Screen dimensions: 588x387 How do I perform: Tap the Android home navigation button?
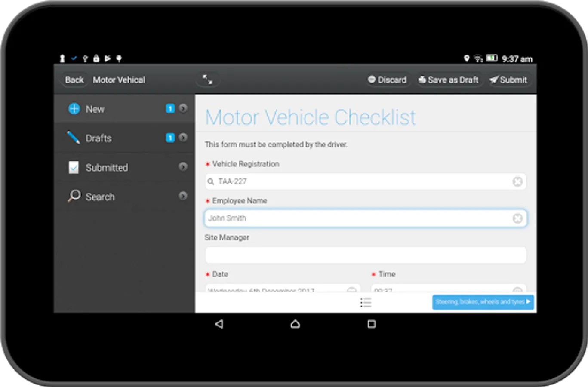point(295,324)
